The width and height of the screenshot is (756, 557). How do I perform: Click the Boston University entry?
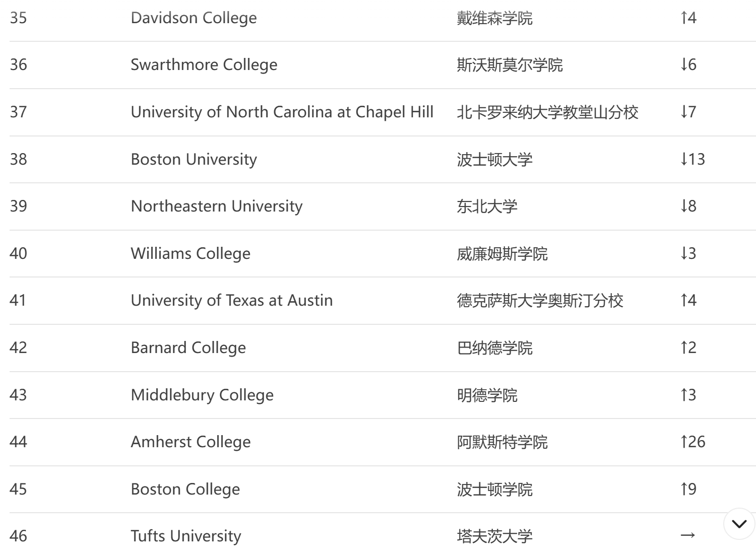194,159
